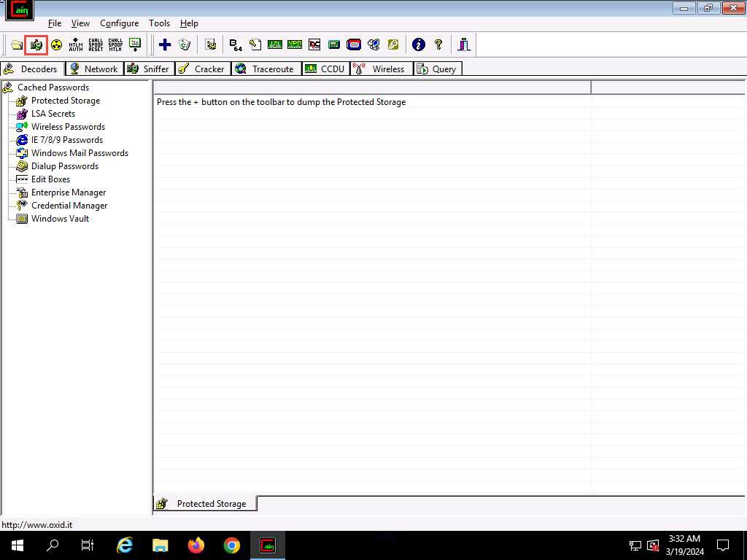Open Firefox from the Windows taskbar
This screenshot has width=747, height=560.
pos(196,545)
